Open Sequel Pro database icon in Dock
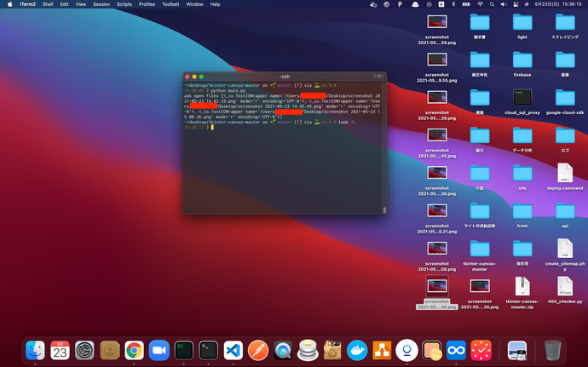Image resolution: width=588 pixels, height=367 pixels. [x=308, y=350]
